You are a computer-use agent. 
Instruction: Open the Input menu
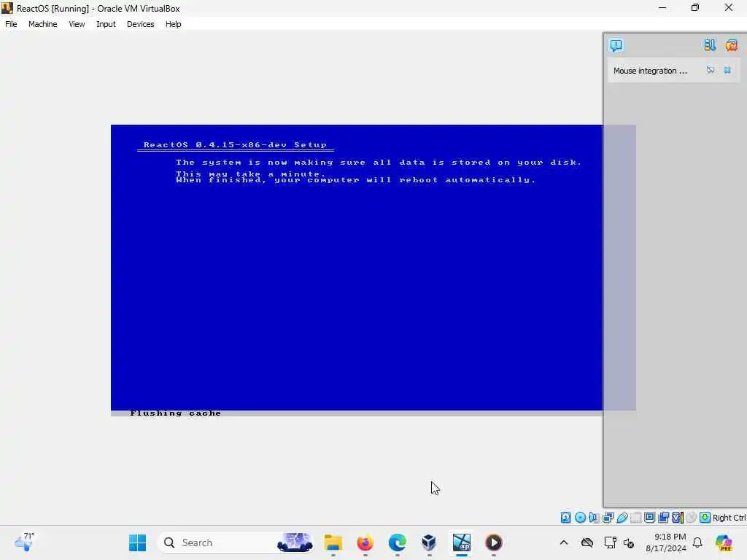pos(106,24)
